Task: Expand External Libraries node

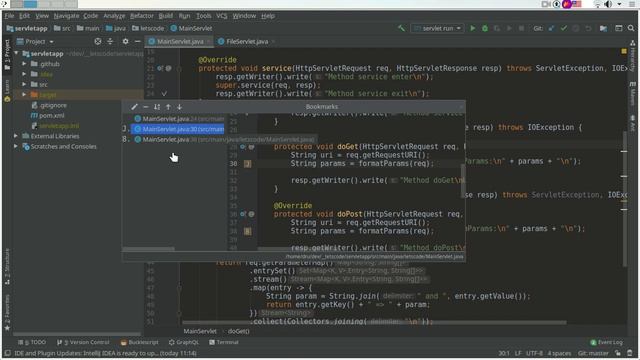Action: [x=16, y=136]
